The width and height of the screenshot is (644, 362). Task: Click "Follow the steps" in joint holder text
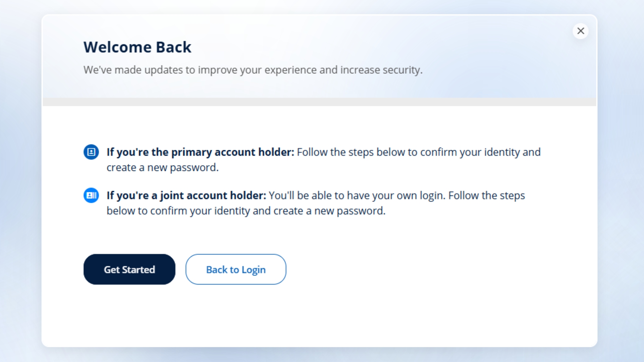pyautogui.click(x=486, y=195)
